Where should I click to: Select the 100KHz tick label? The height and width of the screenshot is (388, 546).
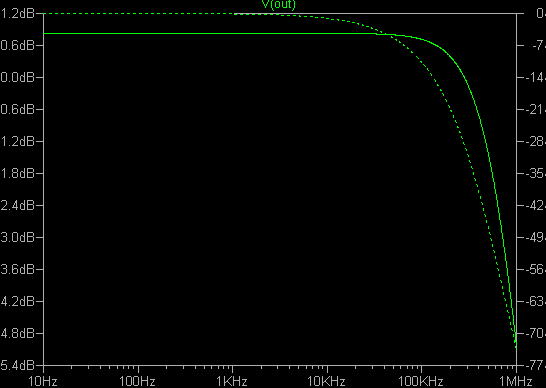(x=421, y=381)
